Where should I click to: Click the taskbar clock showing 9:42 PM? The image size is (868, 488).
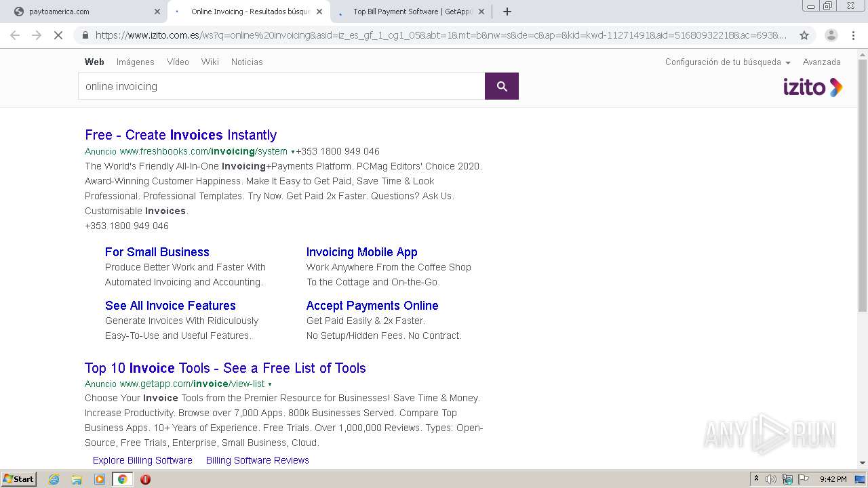833,479
